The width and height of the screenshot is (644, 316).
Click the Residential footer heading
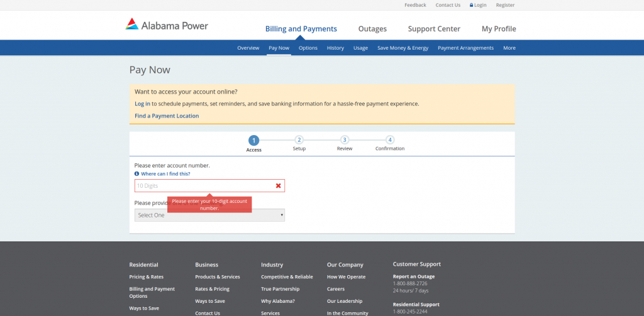pyautogui.click(x=144, y=264)
